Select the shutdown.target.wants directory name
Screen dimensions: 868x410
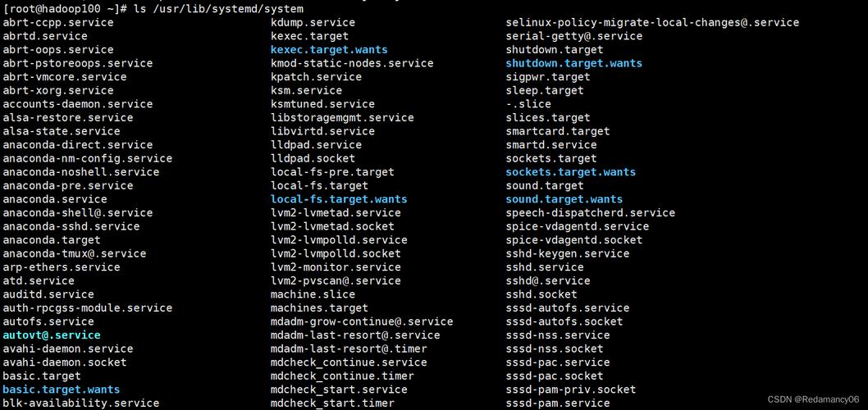tap(574, 63)
